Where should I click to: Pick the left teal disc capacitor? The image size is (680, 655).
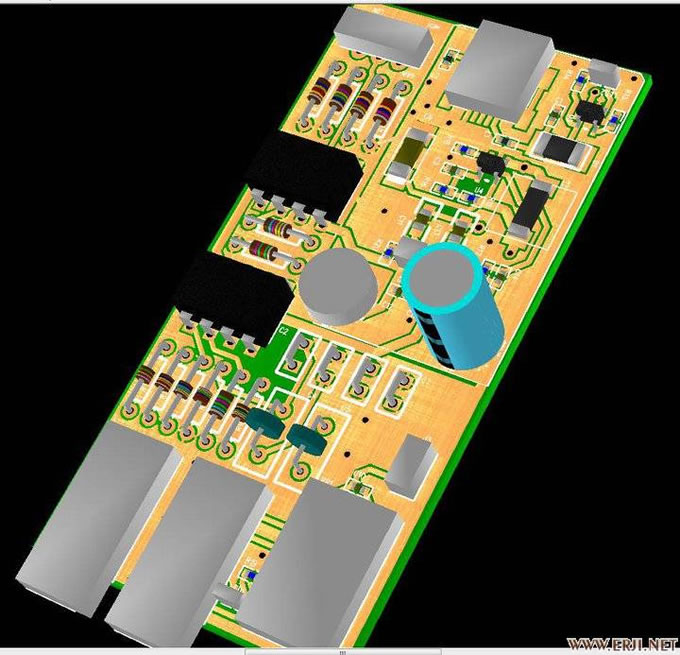point(263,421)
